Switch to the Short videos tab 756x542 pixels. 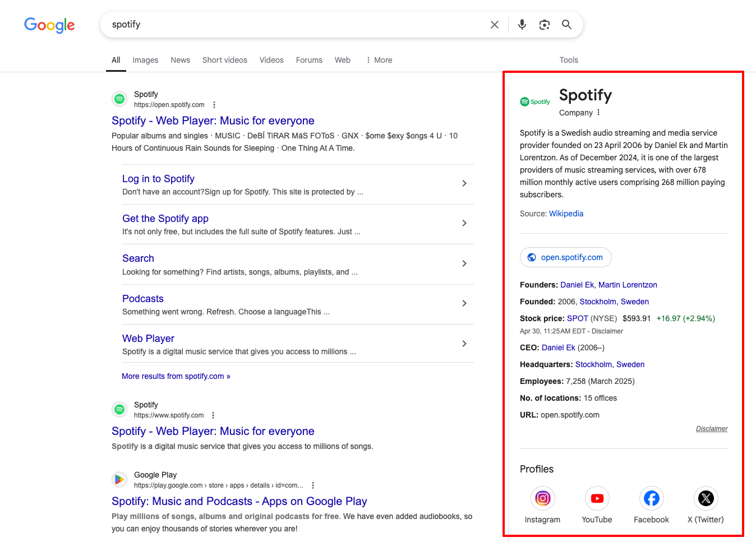coord(225,60)
